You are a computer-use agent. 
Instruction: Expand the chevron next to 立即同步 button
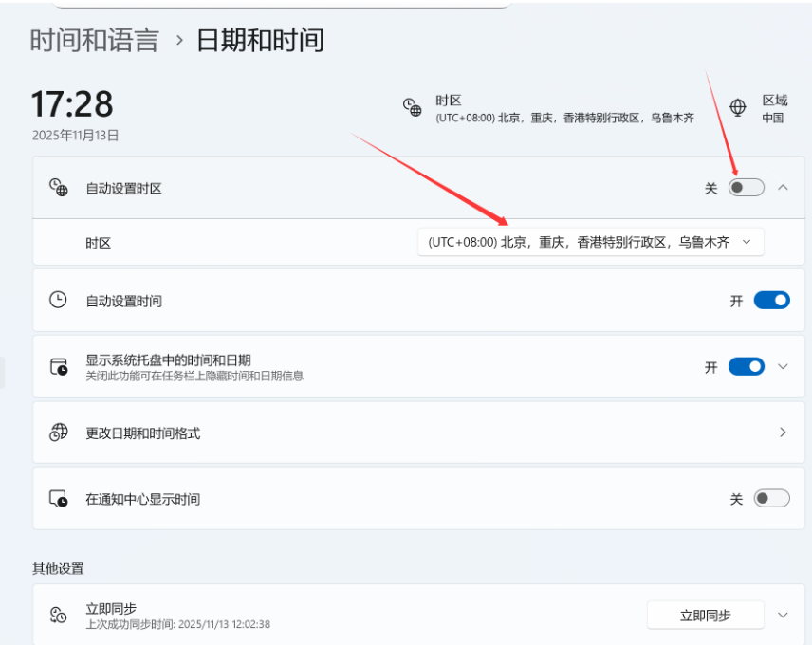tap(783, 615)
